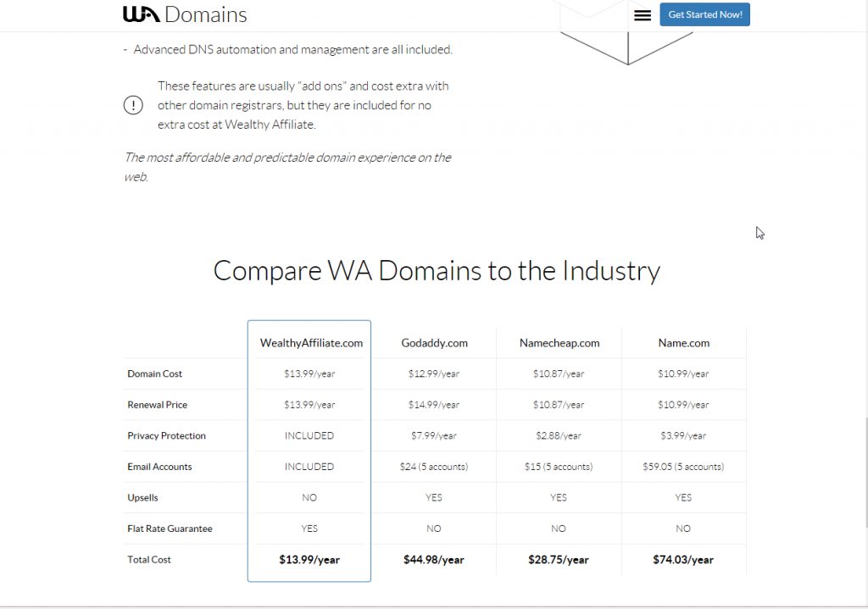Click the italic most affordable tagline
This screenshot has height=609, width=868.
click(287, 167)
